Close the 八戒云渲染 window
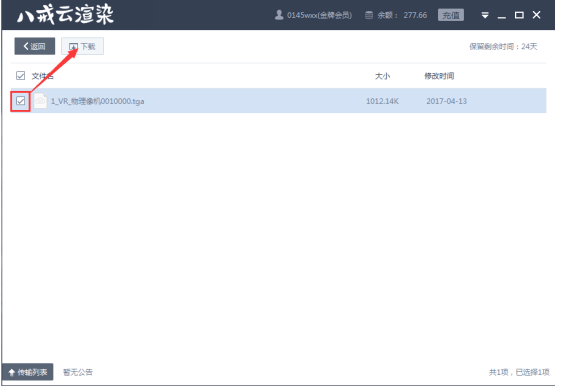Image resolution: width=561 pixels, height=387 pixels. 536,15
